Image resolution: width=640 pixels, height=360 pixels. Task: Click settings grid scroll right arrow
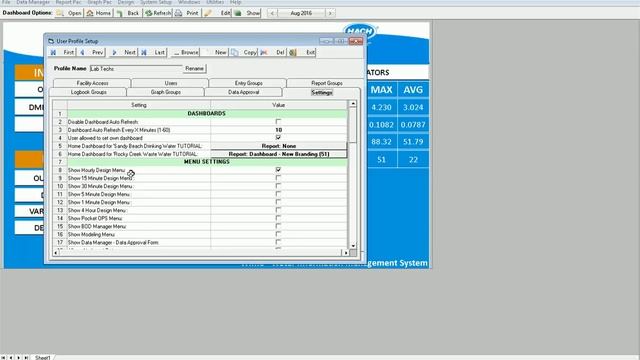click(345, 253)
